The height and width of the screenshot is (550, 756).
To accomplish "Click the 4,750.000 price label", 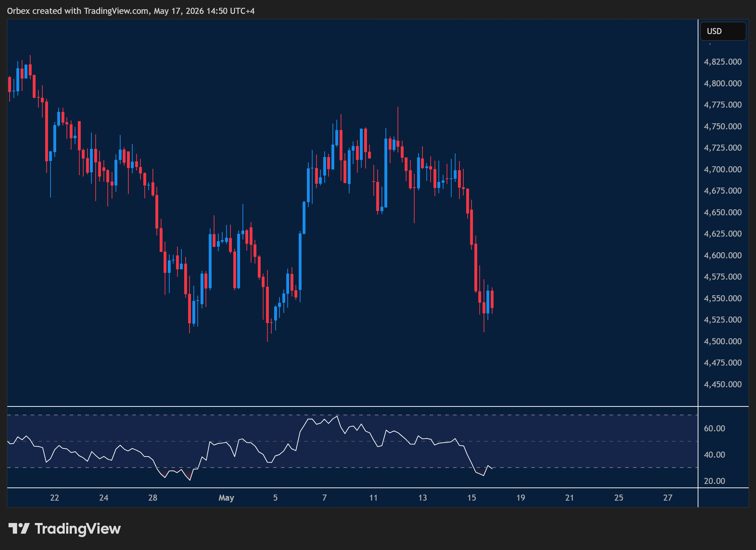I will 723,126.
